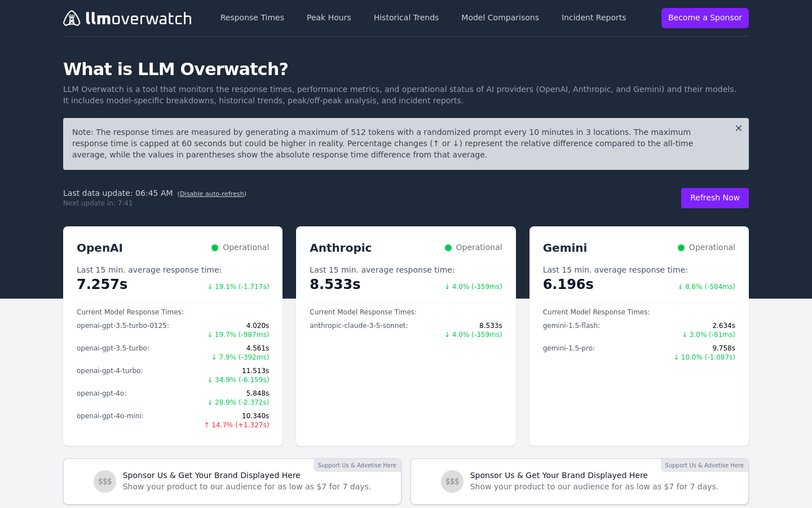The width and height of the screenshot is (812, 508).
Task: Click the Become a Sponsor button
Action: point(705,18)
